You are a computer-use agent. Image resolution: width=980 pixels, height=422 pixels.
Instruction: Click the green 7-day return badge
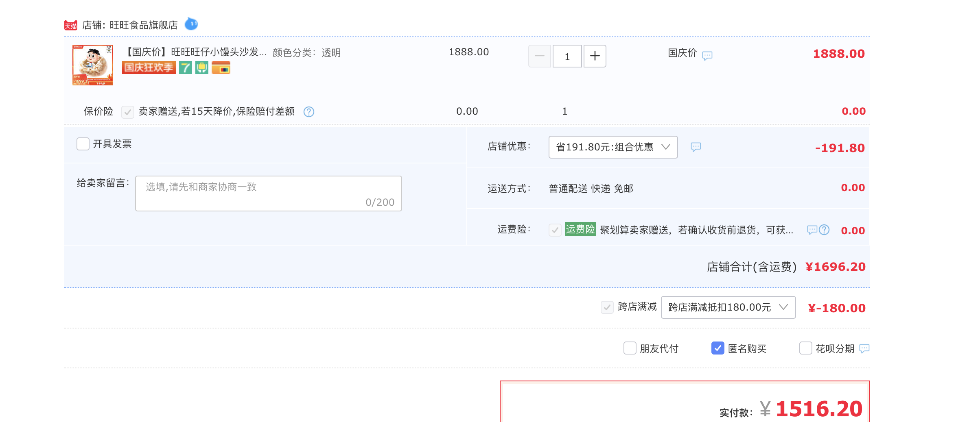click(186, 67)
